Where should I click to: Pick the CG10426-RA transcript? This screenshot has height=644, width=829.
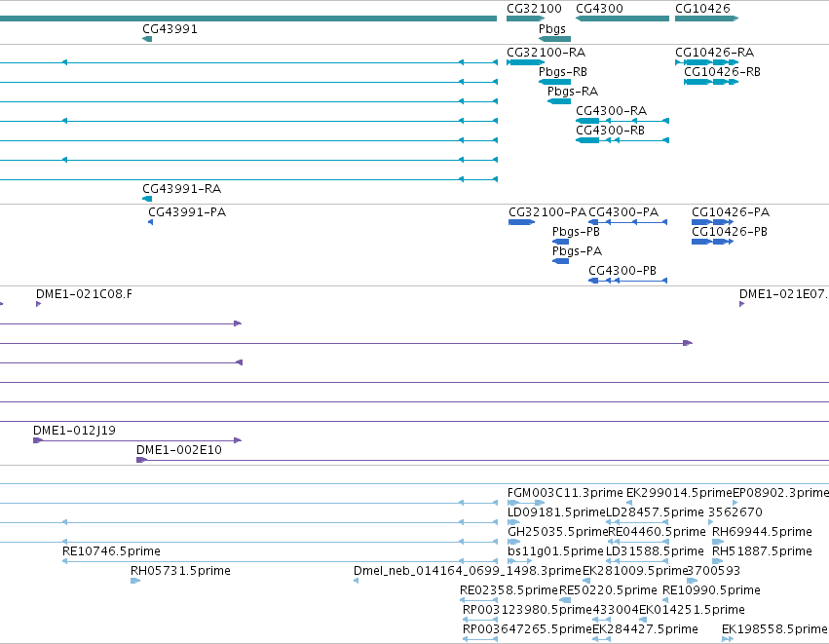pos(706,62)
